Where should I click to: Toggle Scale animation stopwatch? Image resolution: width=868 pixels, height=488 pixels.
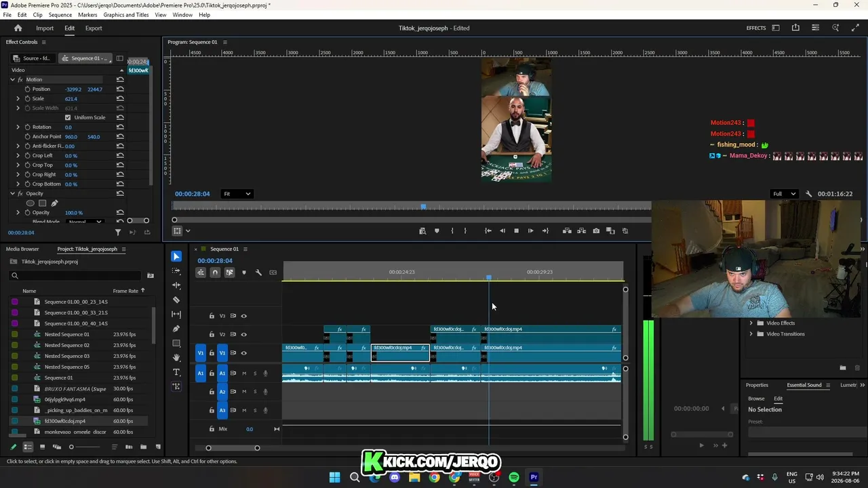pyautogui.click(x=28, y=98)
